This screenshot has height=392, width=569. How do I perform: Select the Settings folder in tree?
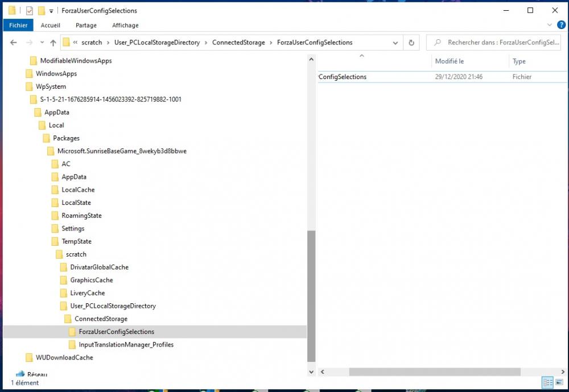tap(73, 228)
